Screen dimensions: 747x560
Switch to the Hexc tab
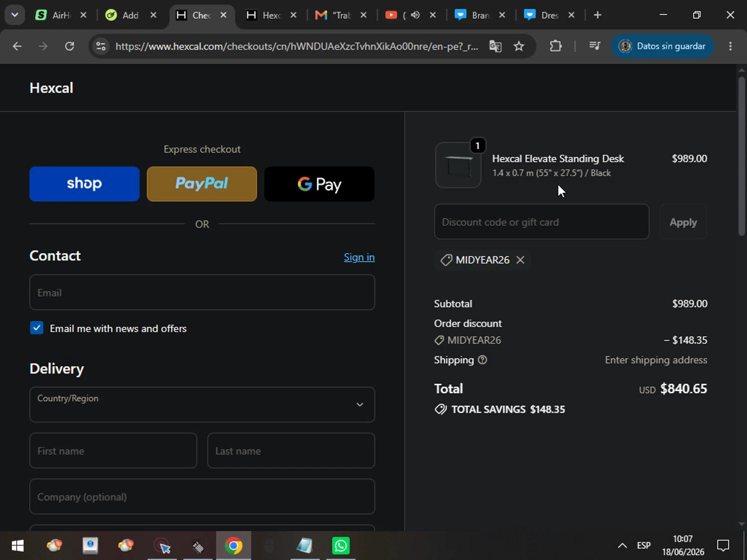pyautogui.click(x=264, y=15)
